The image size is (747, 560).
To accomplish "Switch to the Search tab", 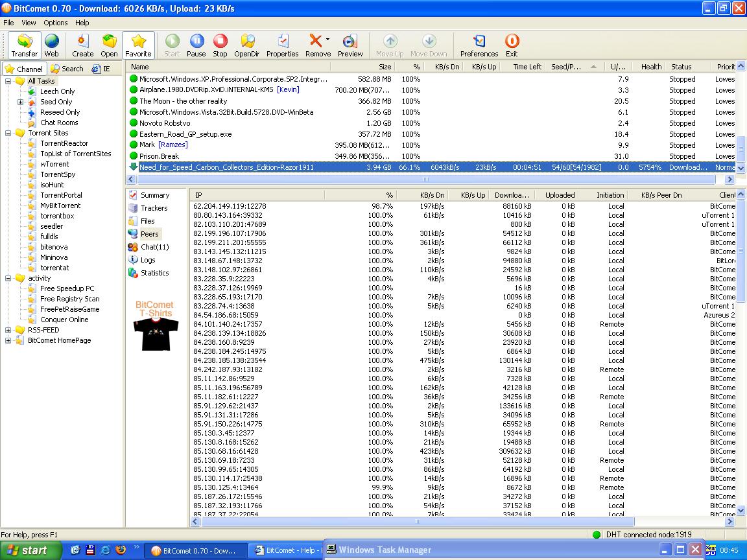I will point(67,69).
